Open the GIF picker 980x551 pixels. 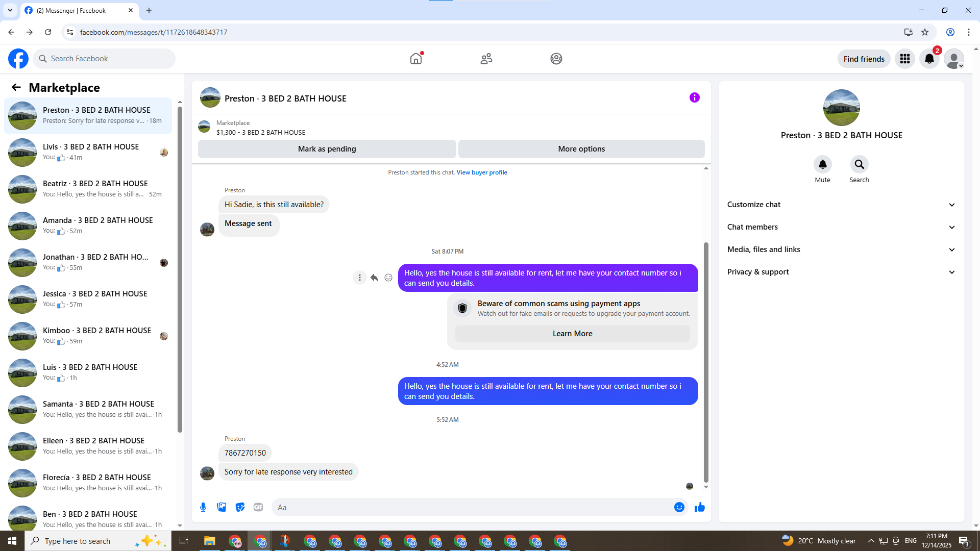click(258, 507)
